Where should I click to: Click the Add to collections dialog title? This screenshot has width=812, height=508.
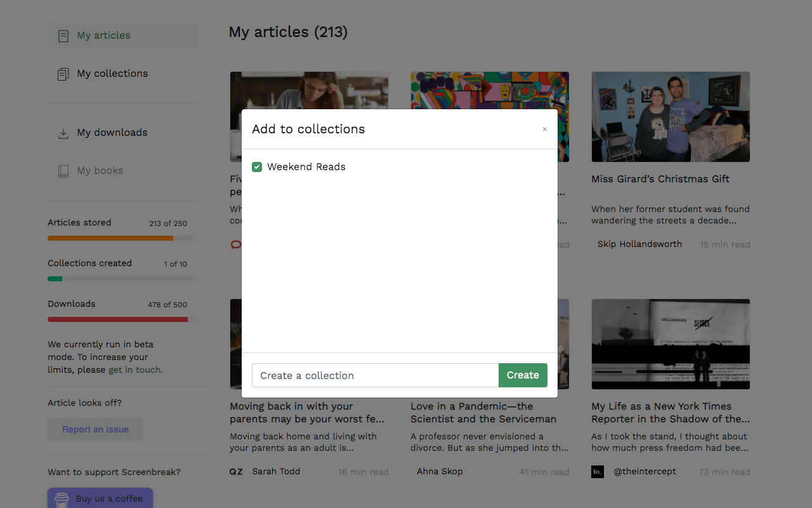(308, 130)
